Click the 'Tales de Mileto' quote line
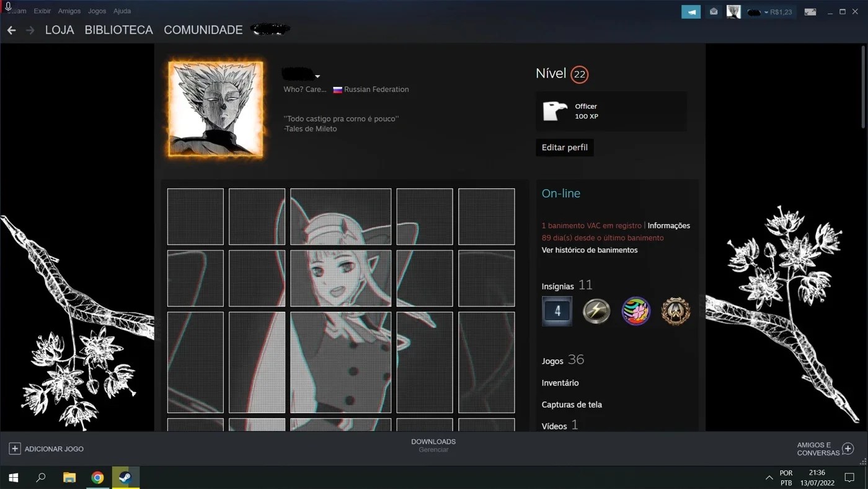Viewport: 868px width, 489px height. (311, 129)
